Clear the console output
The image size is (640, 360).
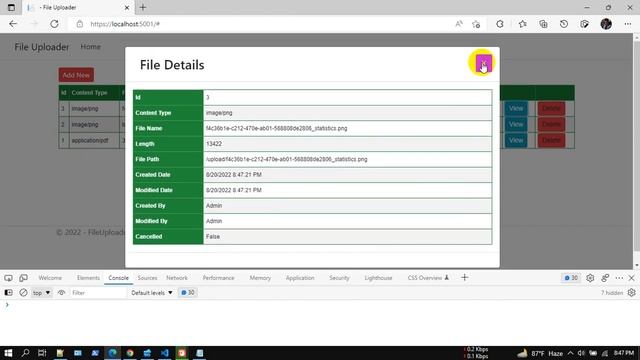(x=23, y=293)
